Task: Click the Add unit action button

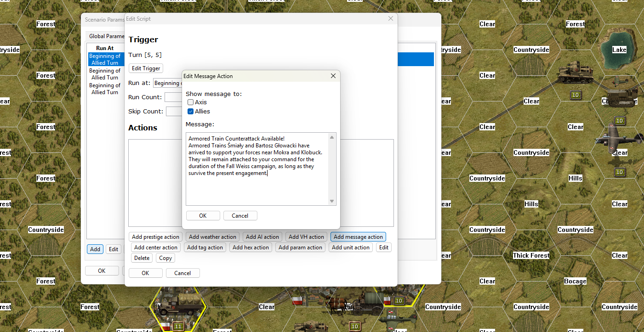Action: point(350,248)
